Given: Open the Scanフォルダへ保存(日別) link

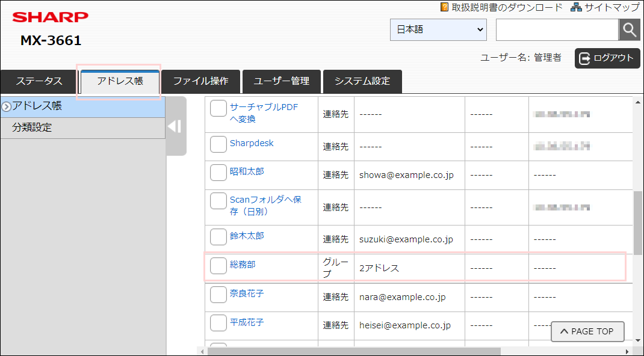Looking at the screenshot, I should point(266,206).
